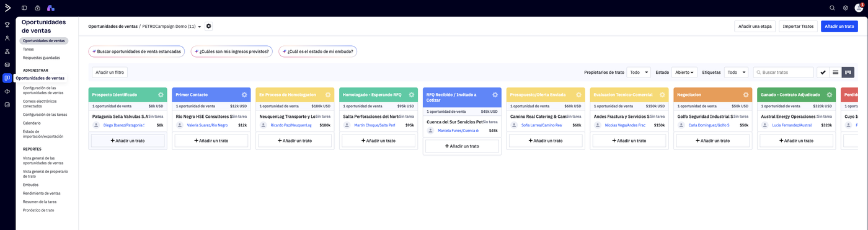Open gear settings for Primer Contacto stage
This screenshot has width=868, height=230.
pos(244,95)
